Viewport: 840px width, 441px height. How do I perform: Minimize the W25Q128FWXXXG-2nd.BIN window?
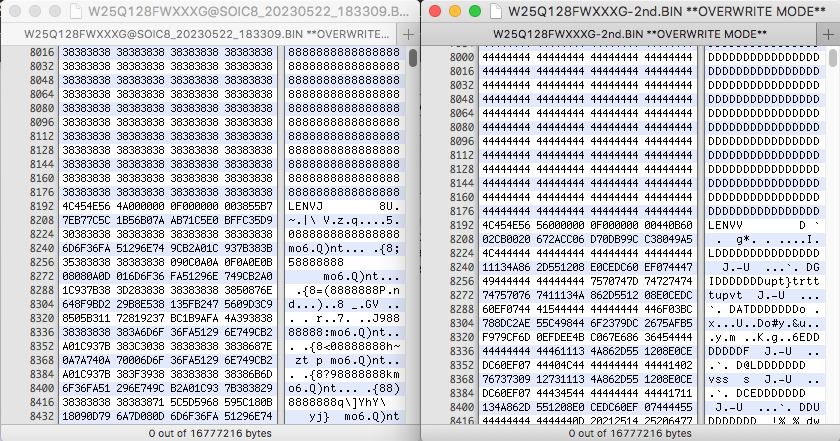455,11
